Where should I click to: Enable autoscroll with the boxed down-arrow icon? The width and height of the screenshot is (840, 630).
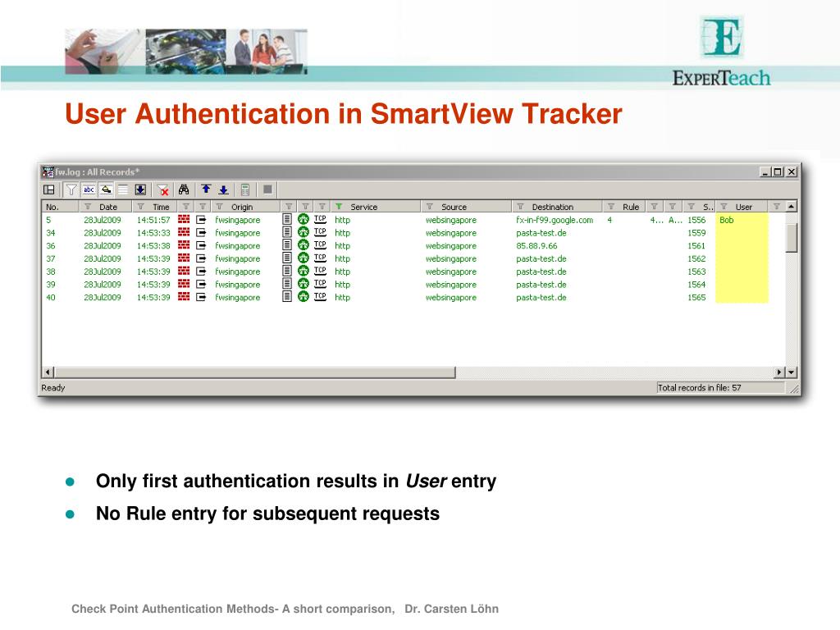pos(140,189)
